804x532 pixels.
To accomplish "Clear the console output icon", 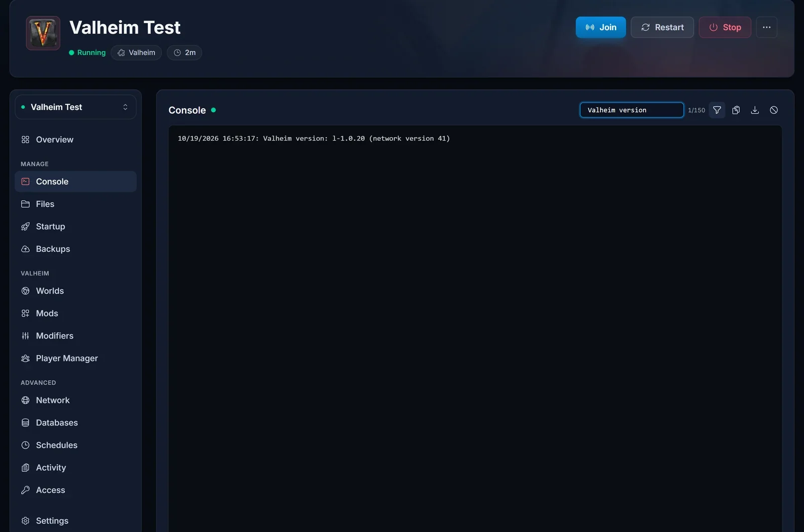I will click(774, 110).
